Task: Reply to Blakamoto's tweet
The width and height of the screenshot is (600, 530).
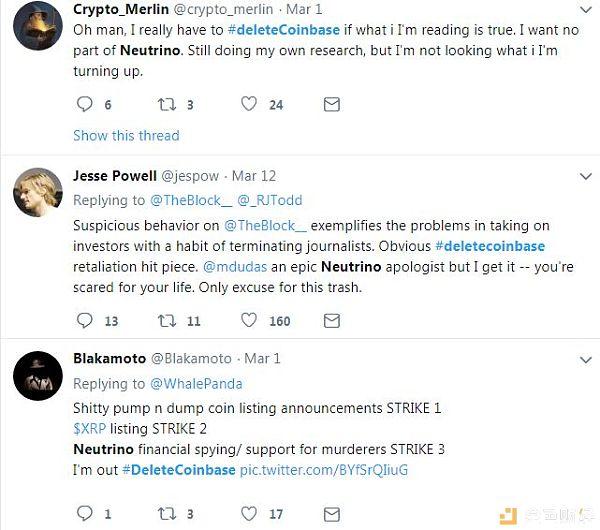Action: [84, 514]
